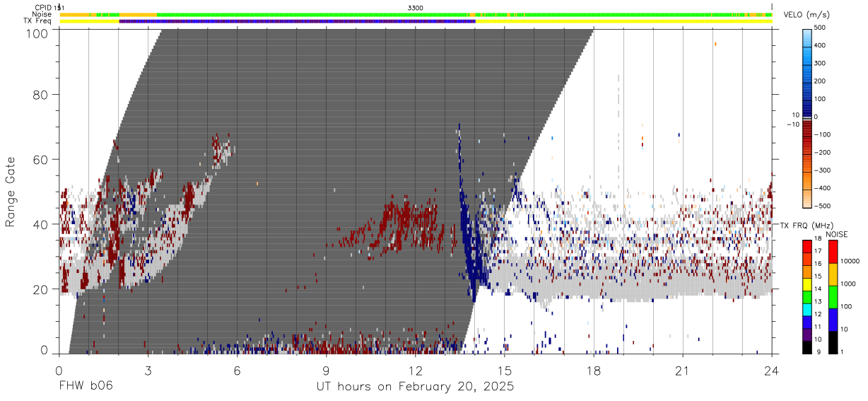Click the TX Freq time-series strip above plot
The width and height of the screenshot is (868, 401).
coord(416,21)
